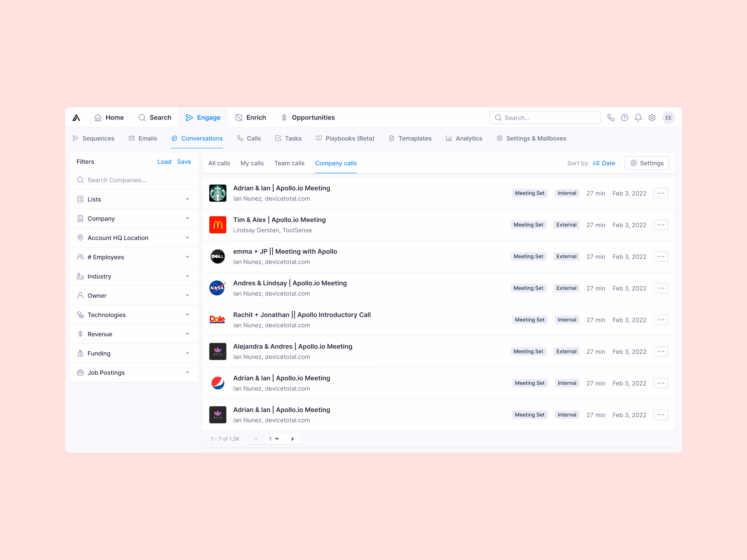This screenshot has width=747, height=560.
Task: Open the notifications bell icon
Action: tap(638, 117)
